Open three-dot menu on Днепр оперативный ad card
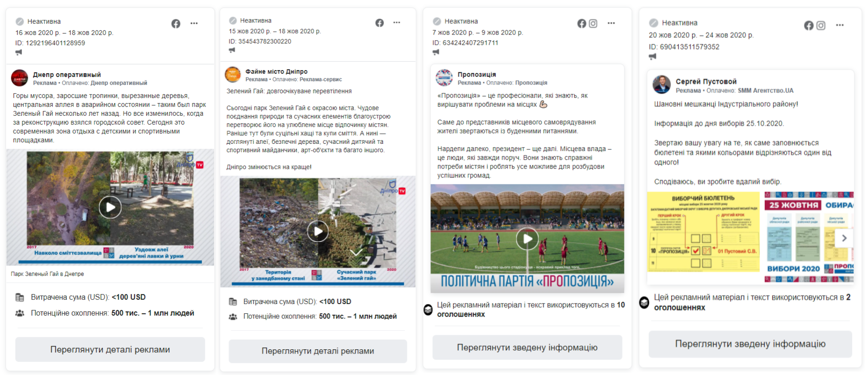The width and height of the screenshot is (868, 375). coord(194,23)
